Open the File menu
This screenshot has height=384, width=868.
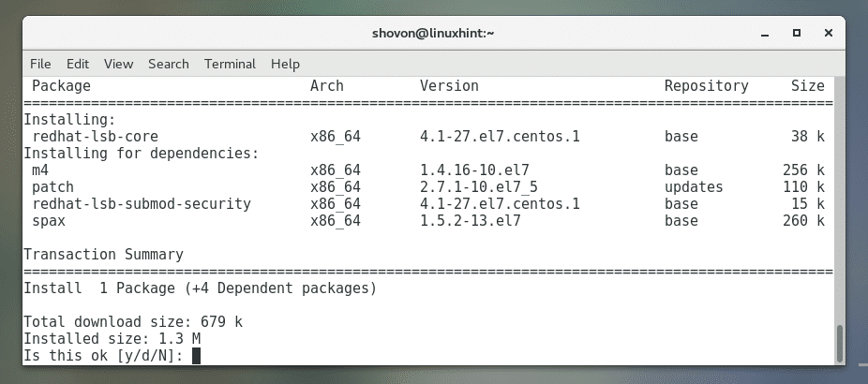point(40,64)
